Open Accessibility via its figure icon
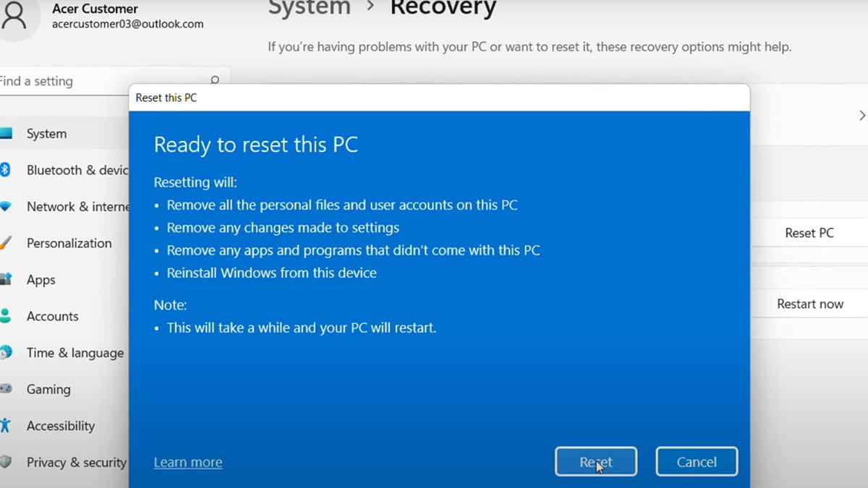This screenshot has height=488, width=868. click(x=5, y=426)
